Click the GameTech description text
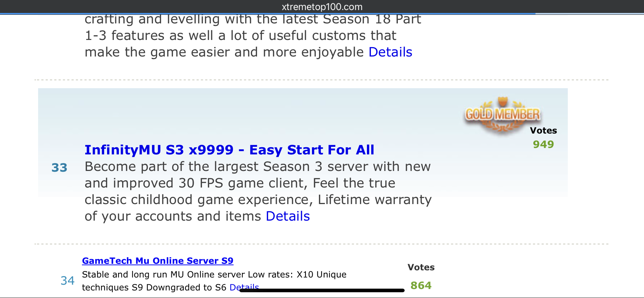 click(x=214, y=281)
